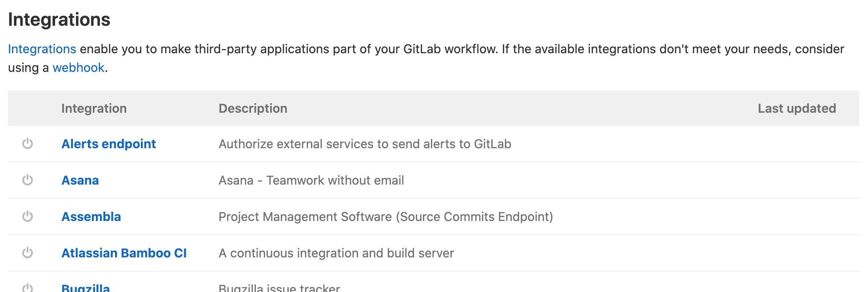Image resolution: width=868 pixels, height=292 pixels.
Task: Open the Asana integration
Action: pyautogui.click(x=80, y=180)
